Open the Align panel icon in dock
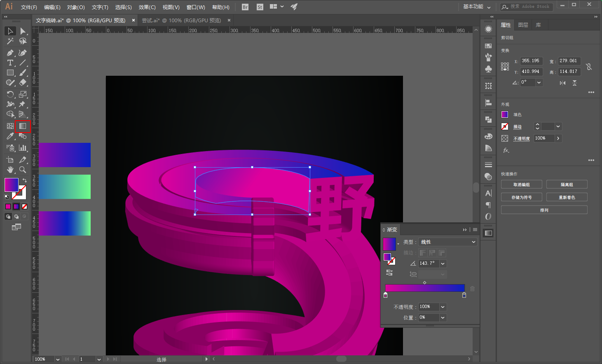The height and width of the screenshot is (364, 602). [x=488, y=103]
